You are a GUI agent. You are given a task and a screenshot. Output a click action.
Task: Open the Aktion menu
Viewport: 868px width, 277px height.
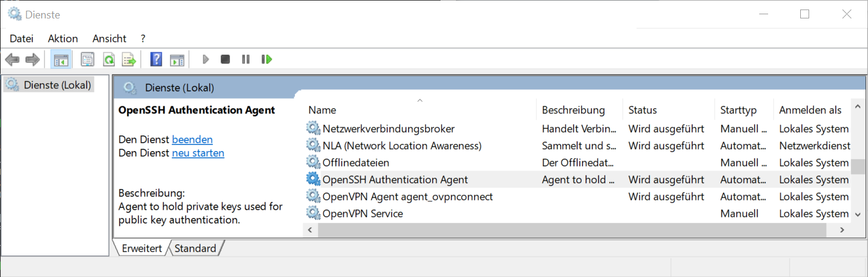point(63,39)
